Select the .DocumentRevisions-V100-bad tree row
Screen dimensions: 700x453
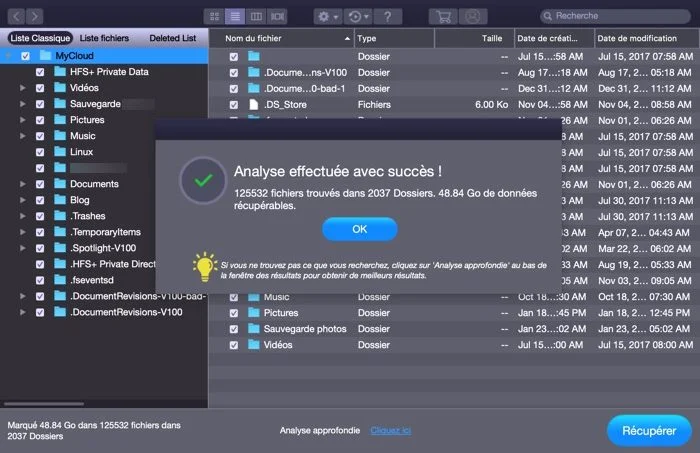pyautogui.click(x=104, y=296)
